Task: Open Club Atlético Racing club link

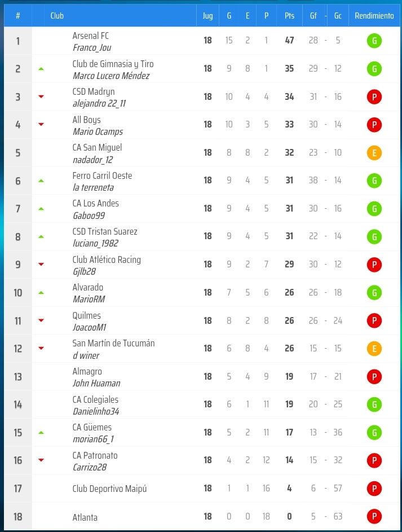Action: point(107,260)
